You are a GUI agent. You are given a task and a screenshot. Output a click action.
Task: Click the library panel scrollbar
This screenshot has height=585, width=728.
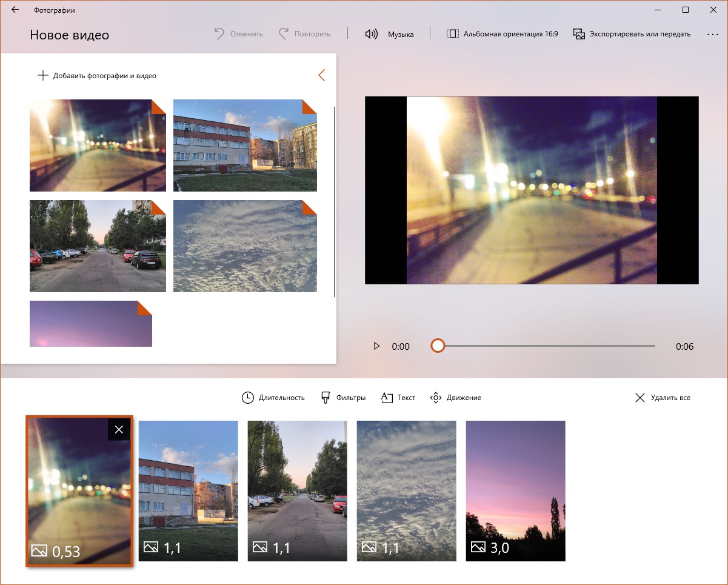[x=335, y=202]
